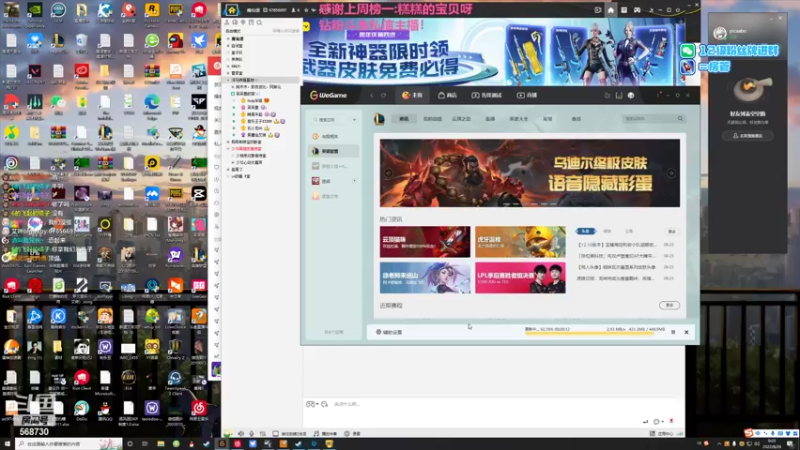
Task: Show previous banner with left arrow
Action: click(388, 173)
